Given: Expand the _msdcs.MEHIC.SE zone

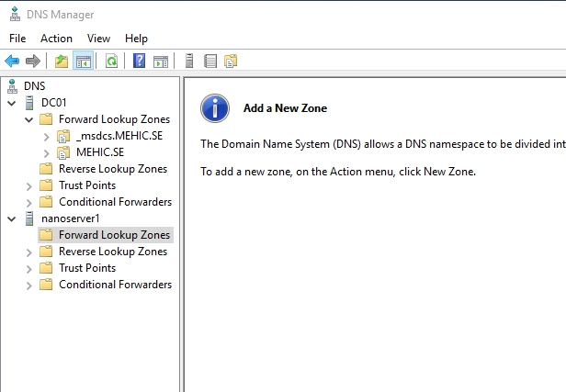Looking at the screenshot, I should 46,136.
